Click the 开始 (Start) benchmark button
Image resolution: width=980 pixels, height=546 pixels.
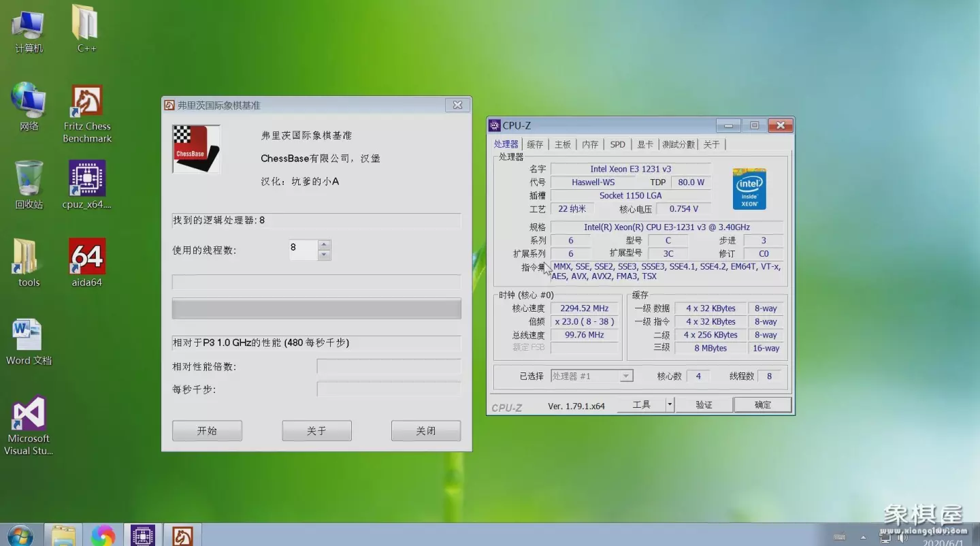point(207,431)
